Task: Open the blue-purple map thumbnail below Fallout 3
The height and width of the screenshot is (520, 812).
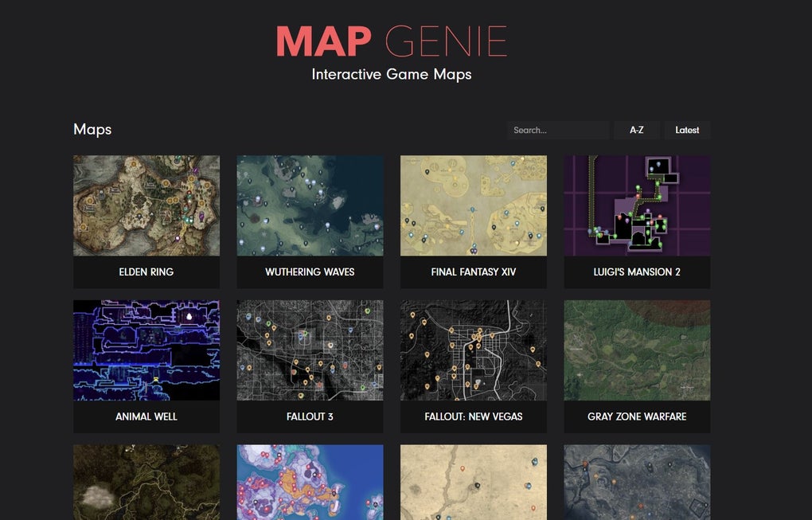Action: pos(310,483)
